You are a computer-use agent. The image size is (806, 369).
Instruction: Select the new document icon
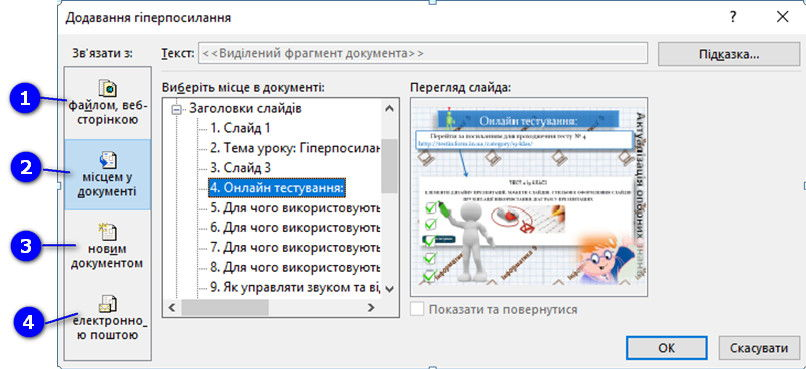tap(108, 232)
